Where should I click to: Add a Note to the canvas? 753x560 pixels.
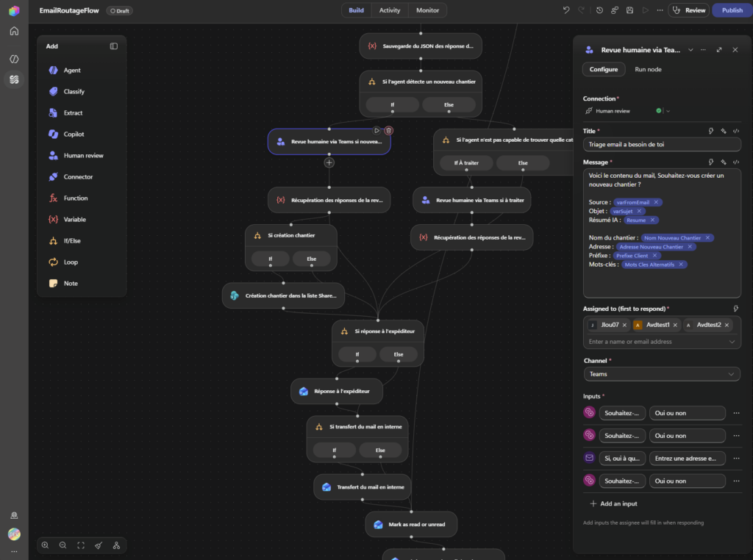click(x=63, y=283)
